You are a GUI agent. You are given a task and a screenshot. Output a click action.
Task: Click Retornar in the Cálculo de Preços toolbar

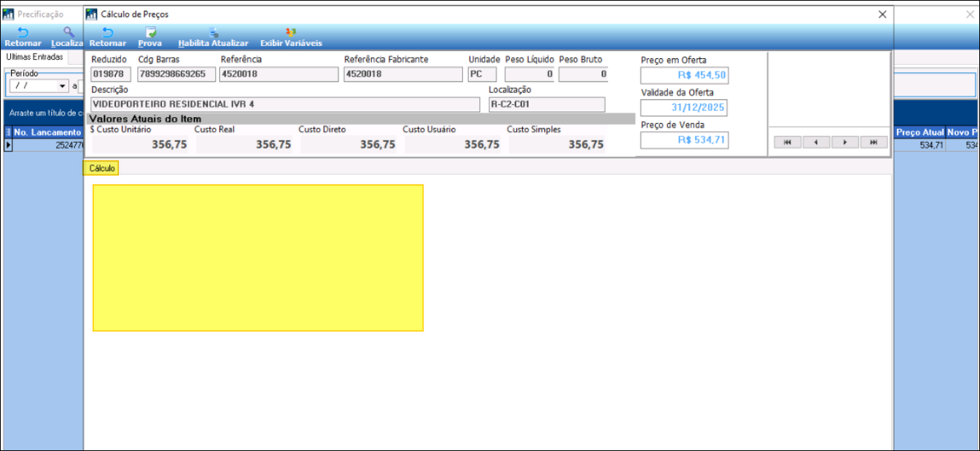click(107, 36)
